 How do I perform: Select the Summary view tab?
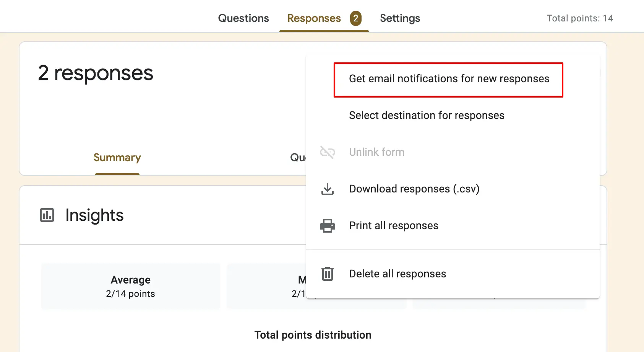point(117,157)
